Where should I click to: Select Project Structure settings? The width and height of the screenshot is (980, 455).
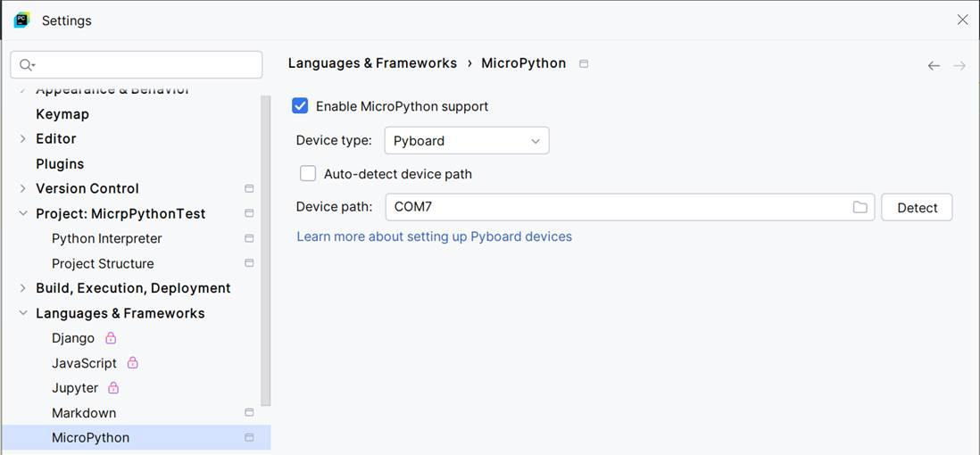103,264
